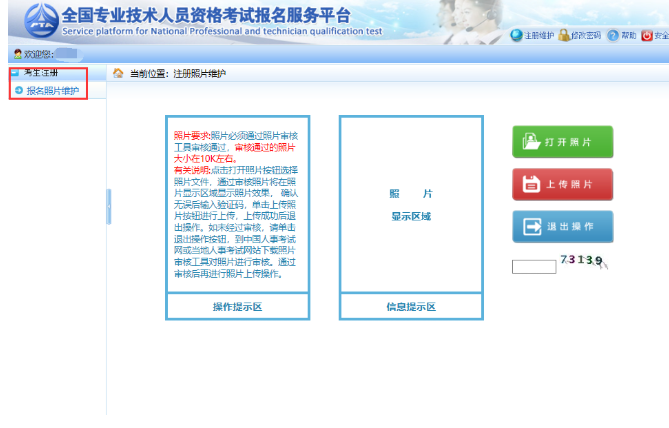
Task: Click the home icon before 当前位置
Action: [x=118, y=74]
